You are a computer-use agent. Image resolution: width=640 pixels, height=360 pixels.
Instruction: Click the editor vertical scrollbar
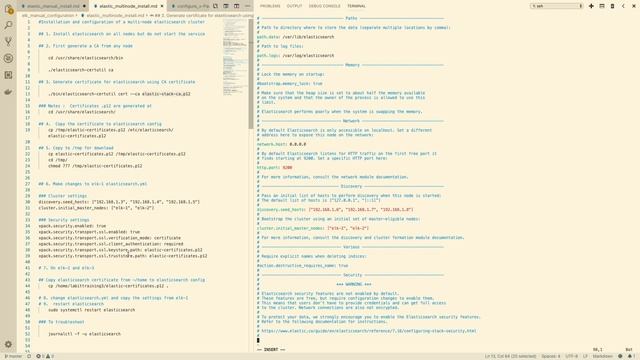pos(251,73)
